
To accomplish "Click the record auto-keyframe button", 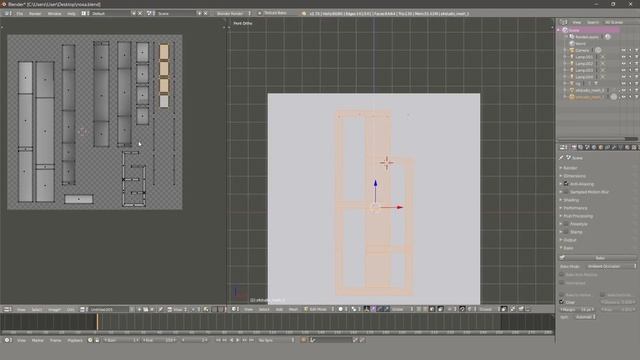I will 303,340.
